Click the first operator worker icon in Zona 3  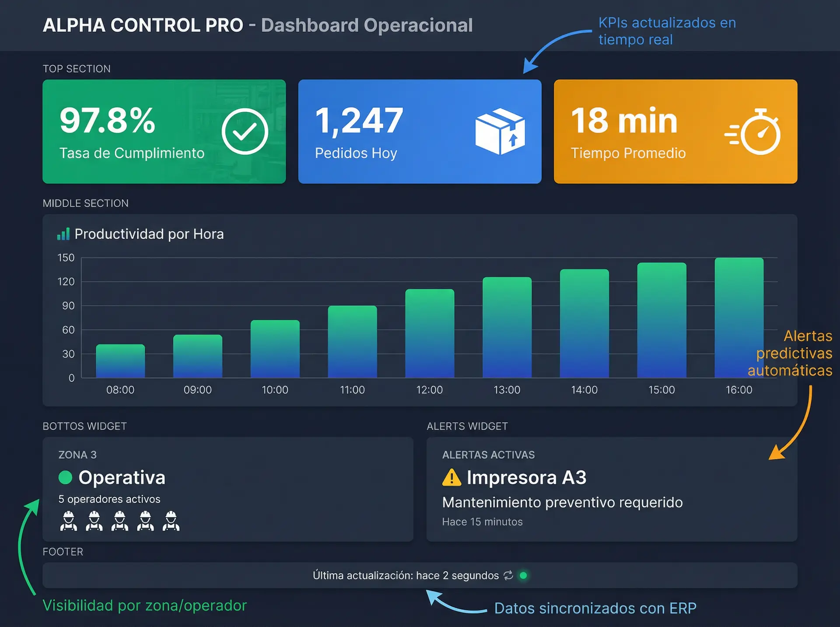point(68,521)
